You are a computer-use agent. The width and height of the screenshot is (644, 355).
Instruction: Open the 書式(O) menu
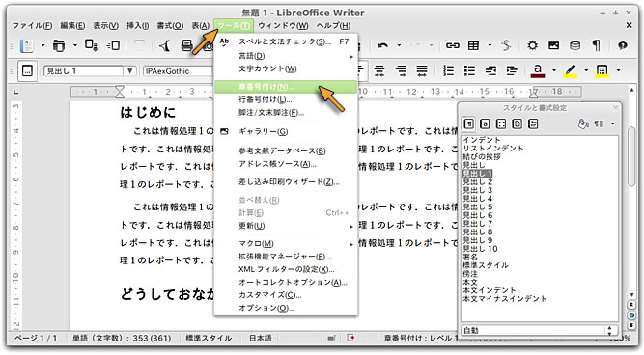170,25
